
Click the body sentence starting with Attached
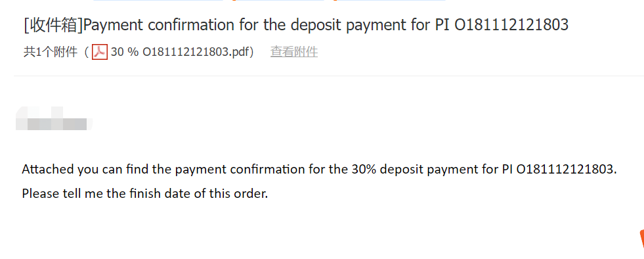tap(320, 170)
